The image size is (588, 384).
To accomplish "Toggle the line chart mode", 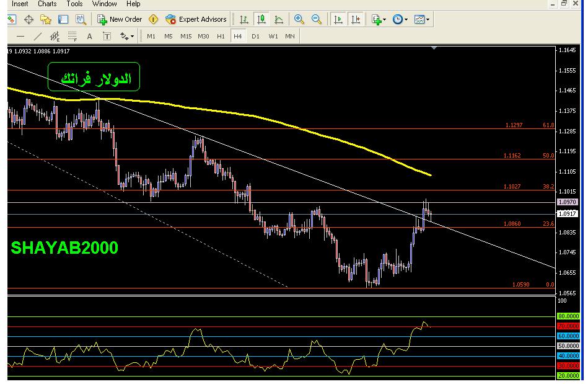I will point(279,19).
